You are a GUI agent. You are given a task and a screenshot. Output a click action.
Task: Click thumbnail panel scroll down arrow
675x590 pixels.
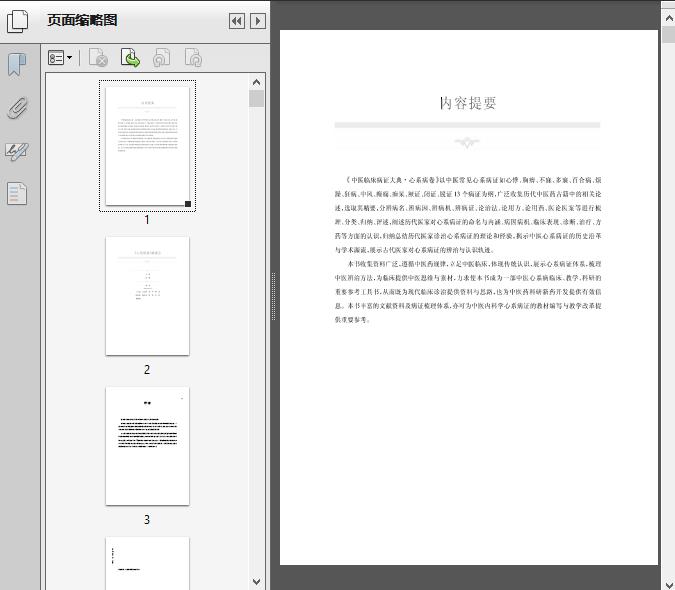pos(257,582)
